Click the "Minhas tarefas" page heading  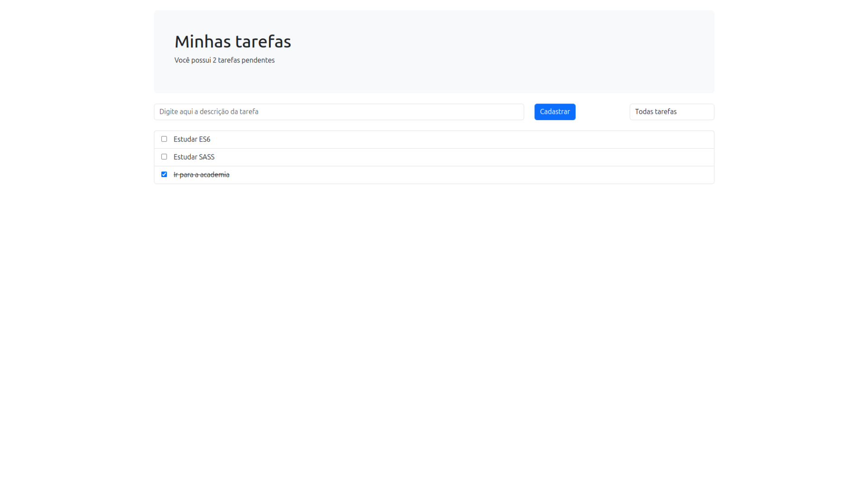[232, 42]
